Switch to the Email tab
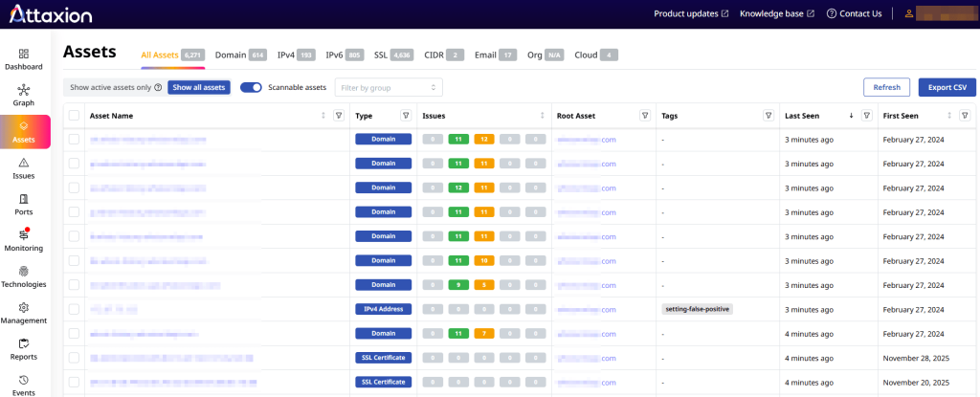 click(496, 55)
